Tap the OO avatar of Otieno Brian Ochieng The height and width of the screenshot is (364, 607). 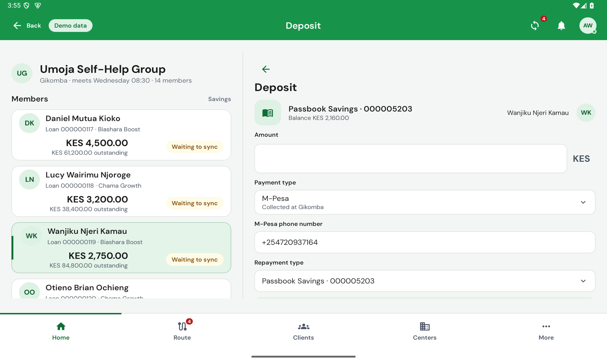click(29, 291)
